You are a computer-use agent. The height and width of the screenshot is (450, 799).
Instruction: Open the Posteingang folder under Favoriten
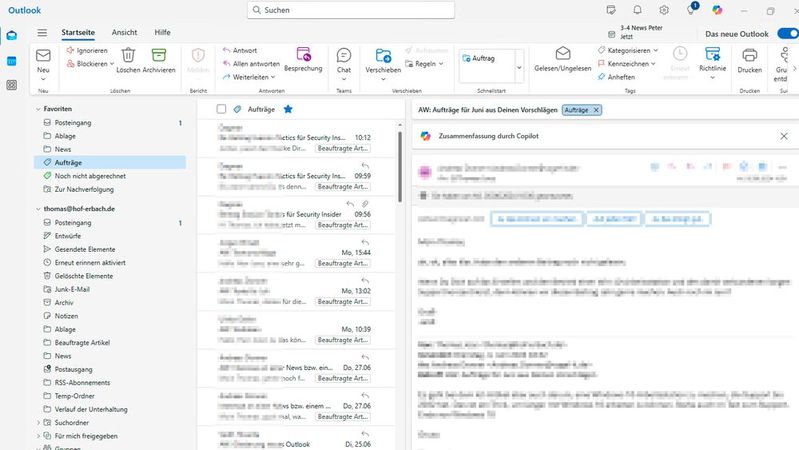[x=110, y=123]
